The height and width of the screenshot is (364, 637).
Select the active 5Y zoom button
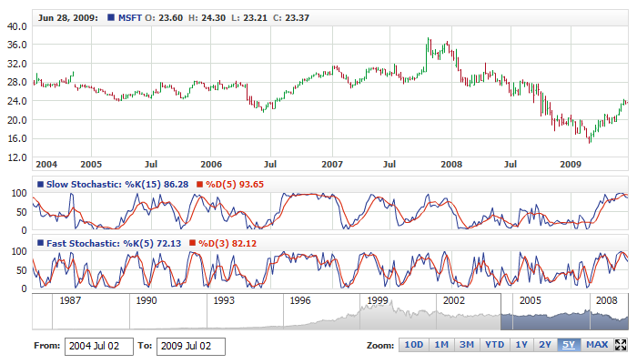click(569, 345)
